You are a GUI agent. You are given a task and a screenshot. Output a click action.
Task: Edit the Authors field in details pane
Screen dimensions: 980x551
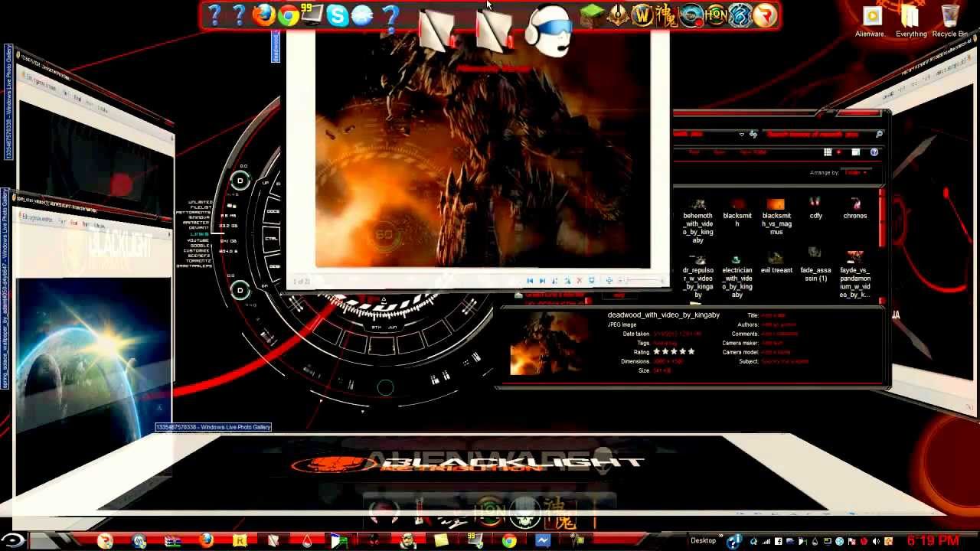point(779,324)
